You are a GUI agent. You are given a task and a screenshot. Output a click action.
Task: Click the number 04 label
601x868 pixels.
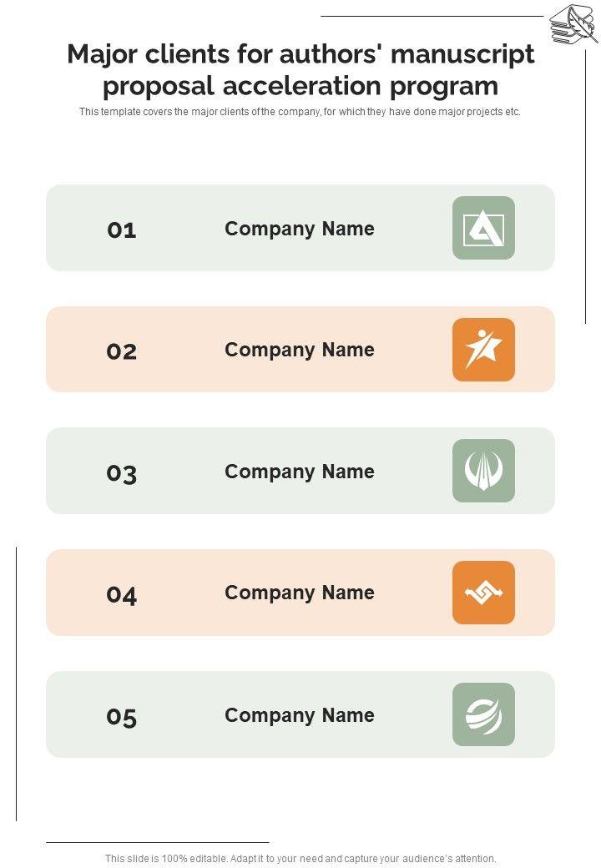pyautogui.click(x=121, y=595)
